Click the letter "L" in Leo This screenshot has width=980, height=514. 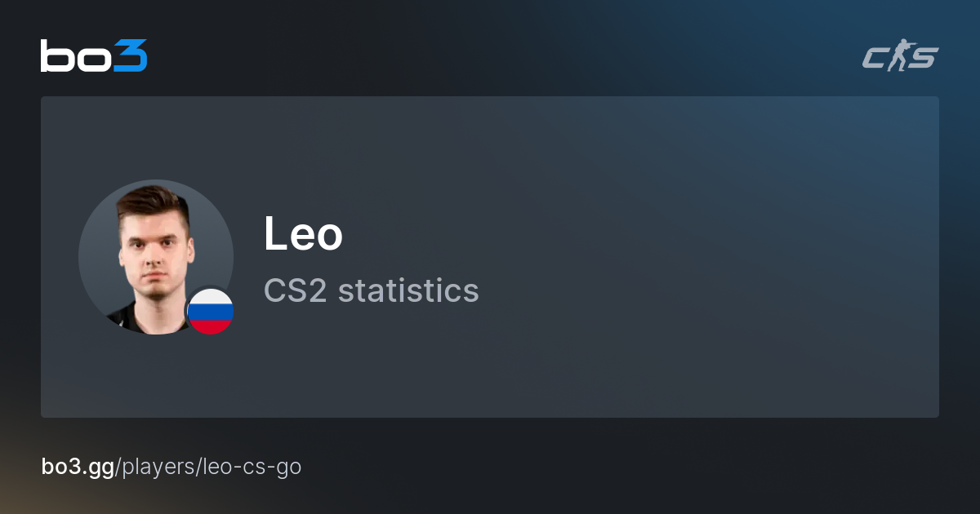(x=274, y=235)
